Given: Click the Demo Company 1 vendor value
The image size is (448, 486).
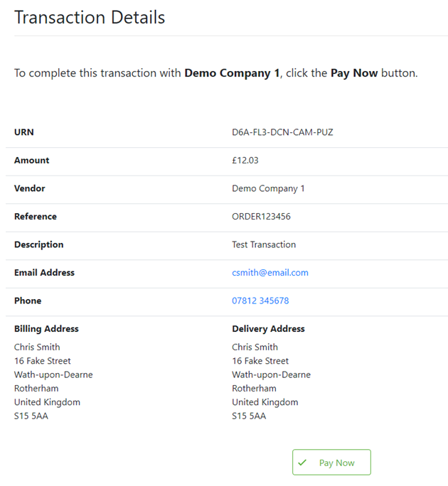Looking at the screenshot, I should point(268,188).
